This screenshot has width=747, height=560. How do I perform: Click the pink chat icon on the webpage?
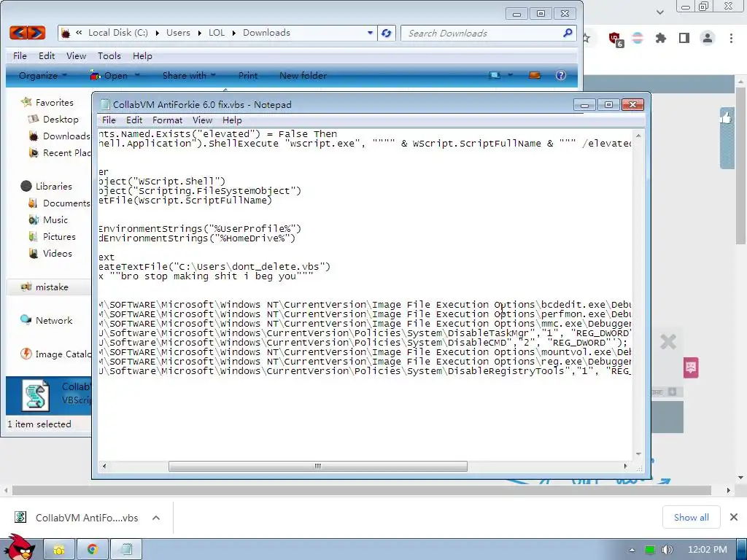[x=691, y=367]
